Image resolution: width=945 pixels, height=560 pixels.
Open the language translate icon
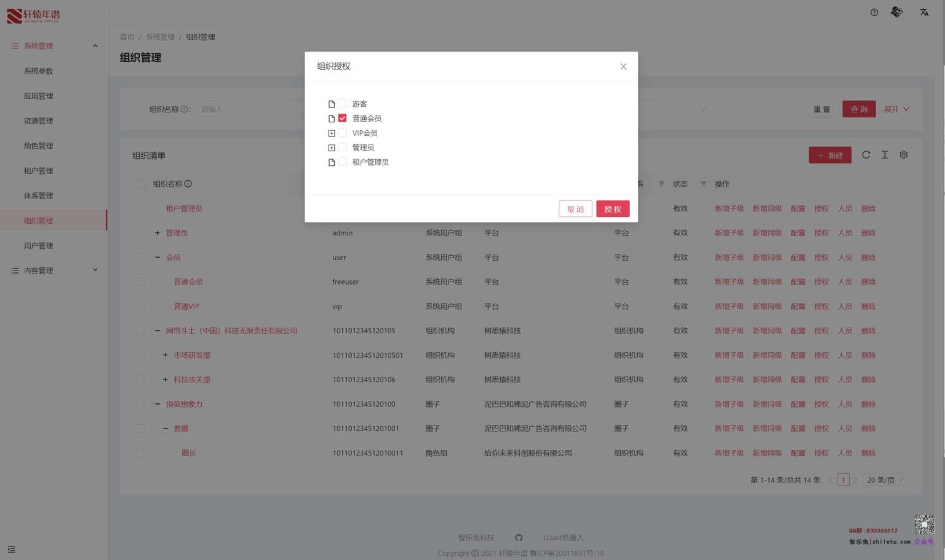[x=924, y=12]
